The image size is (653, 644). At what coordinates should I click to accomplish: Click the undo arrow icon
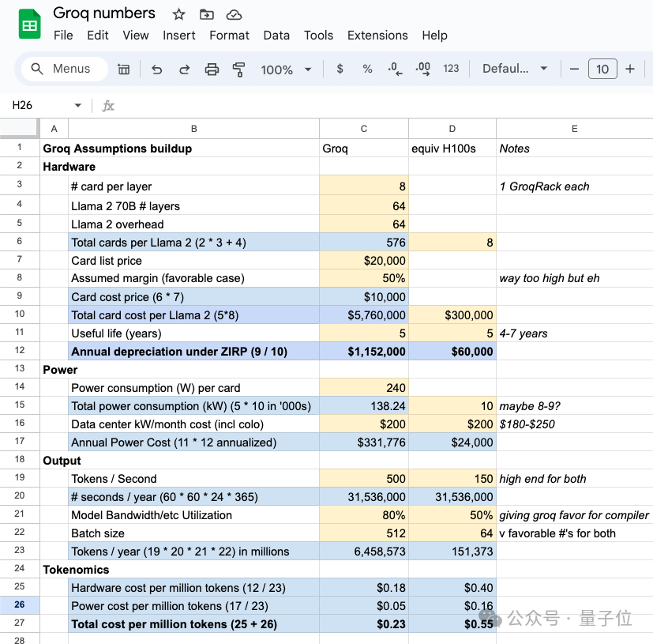(x=156, y=70)
